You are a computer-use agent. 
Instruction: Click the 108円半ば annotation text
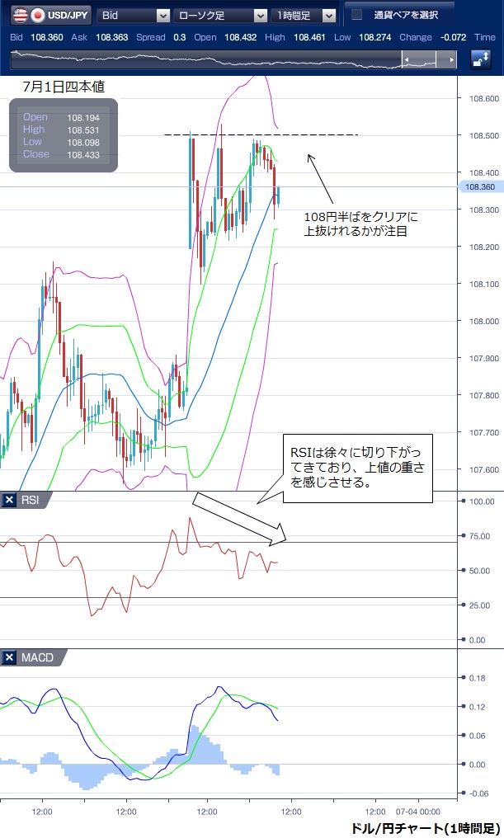361,224
